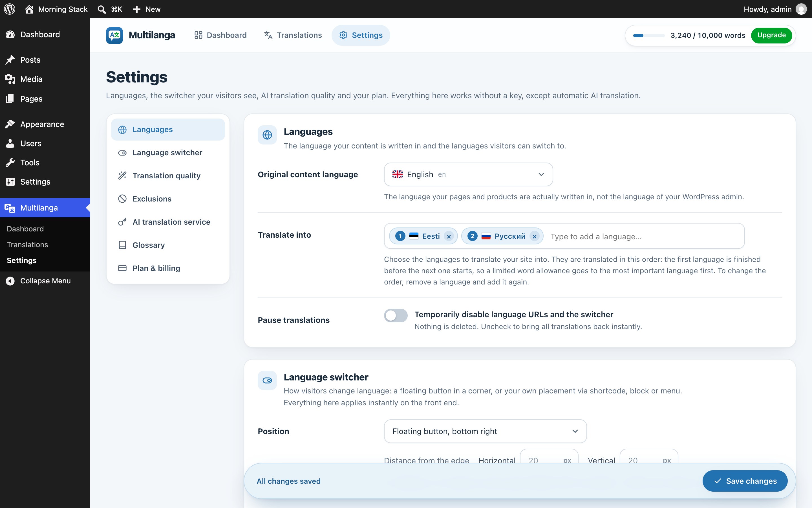The image size is (812, 508).
Task: Remove the Русский language chip
Action: [x=535, y=236]
